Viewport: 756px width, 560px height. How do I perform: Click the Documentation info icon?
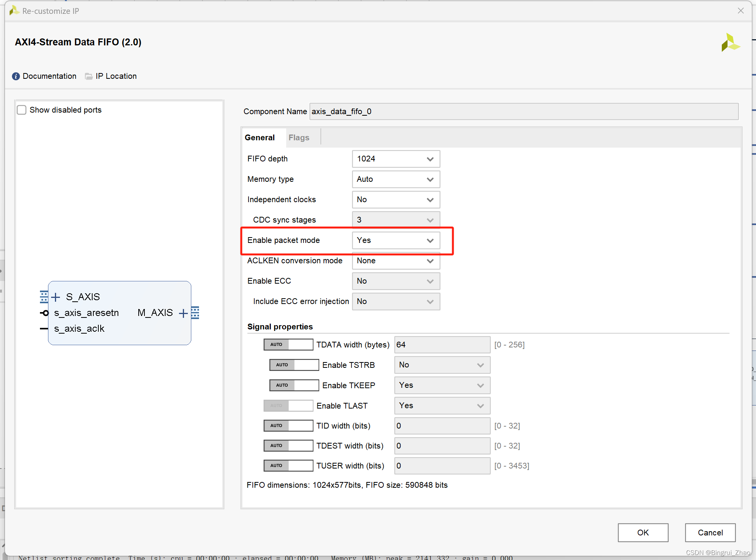coord(16,76)
